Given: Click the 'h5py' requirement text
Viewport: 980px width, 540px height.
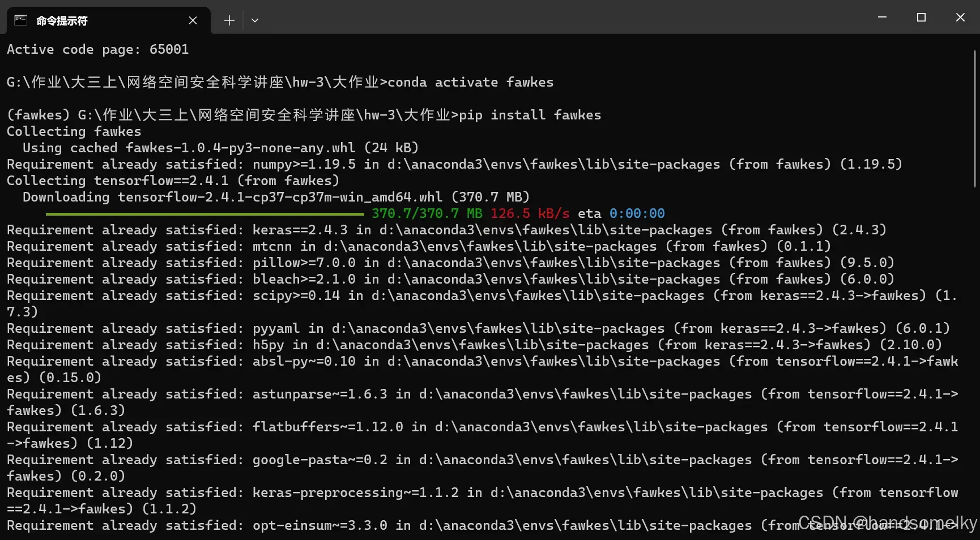Looking at the screenshot, I should [x=269, y=345].
